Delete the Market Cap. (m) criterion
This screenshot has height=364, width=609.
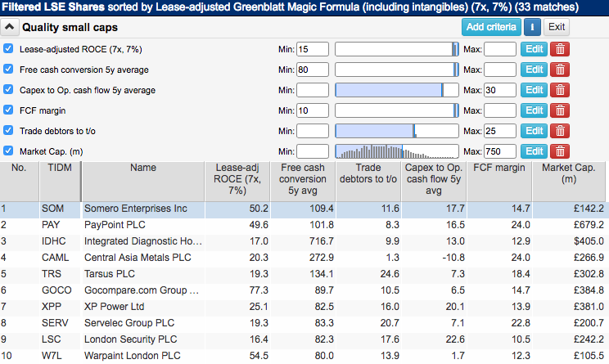pos(560,151)
